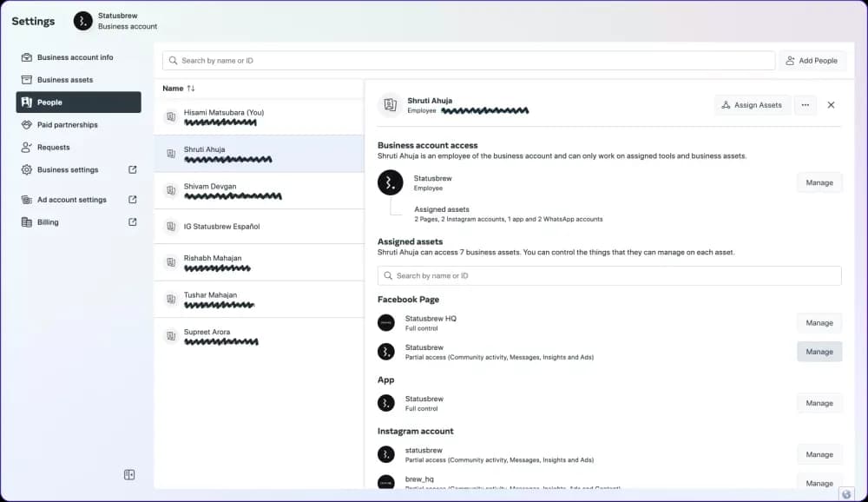Click the Ad account settings external icon
The width and height of the screenshot is (868, 502).
click(133, 200)
